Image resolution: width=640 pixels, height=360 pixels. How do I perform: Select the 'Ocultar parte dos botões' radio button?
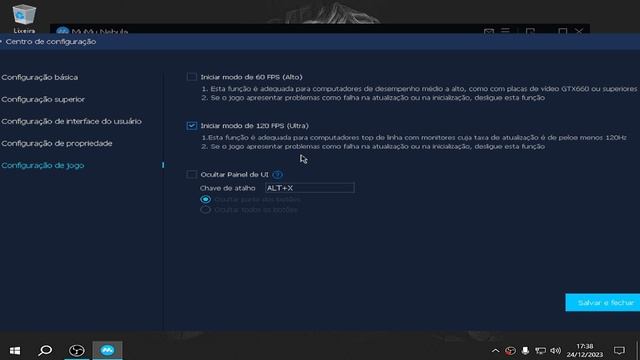pyautogui.click(x=205, y=199)
